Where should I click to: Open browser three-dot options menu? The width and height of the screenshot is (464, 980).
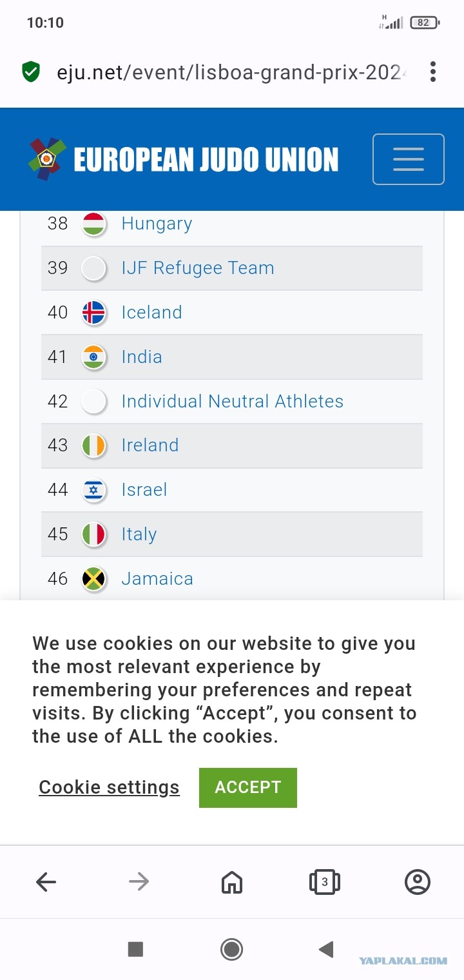tap(433, 72)
